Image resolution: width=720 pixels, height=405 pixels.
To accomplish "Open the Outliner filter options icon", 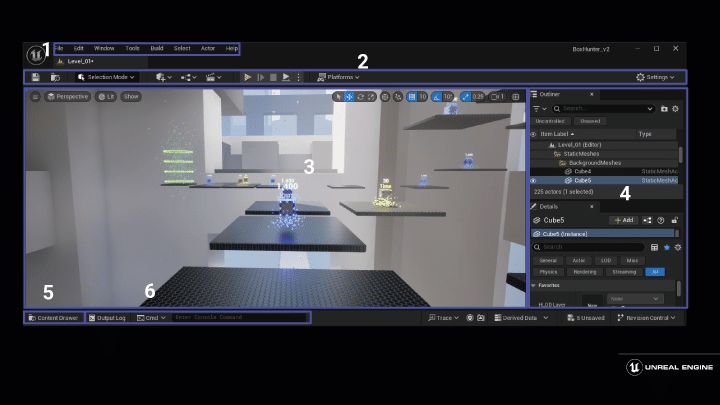I will (x=539, y=109).
